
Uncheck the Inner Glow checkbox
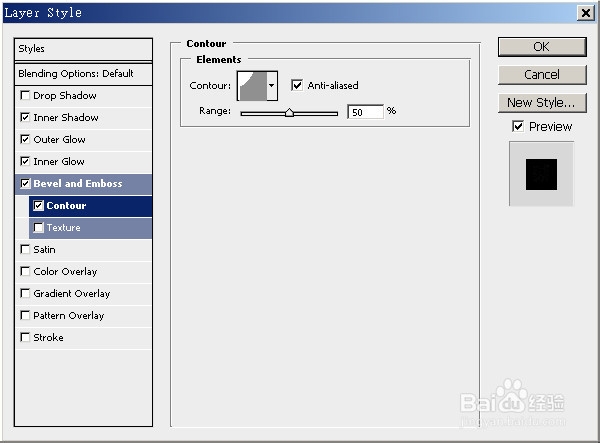click(x=25, y=161)
